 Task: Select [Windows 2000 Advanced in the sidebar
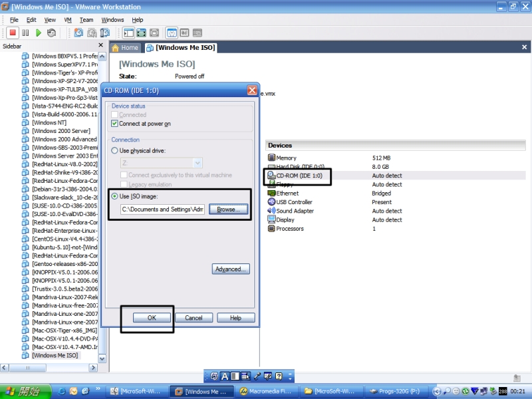(x=65, y=139)
